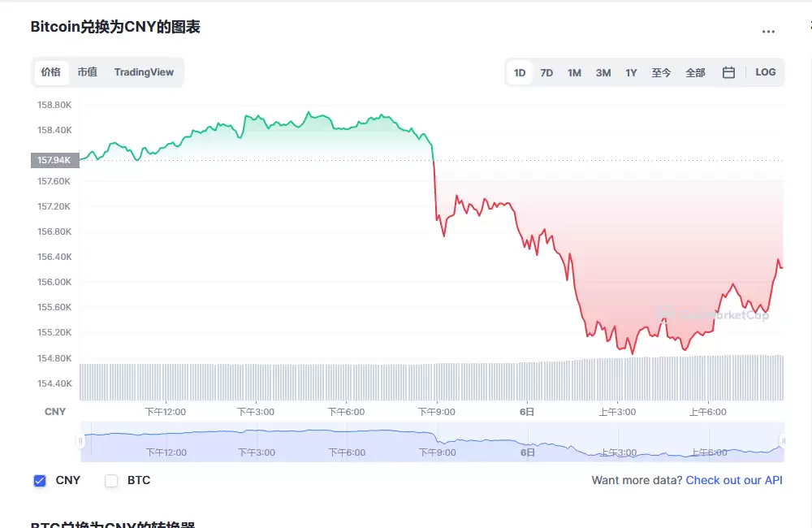Viewport: 812px width, 528px height.
Task: Select the 价格 (Price) tab
Action: [x=50, y=72]
